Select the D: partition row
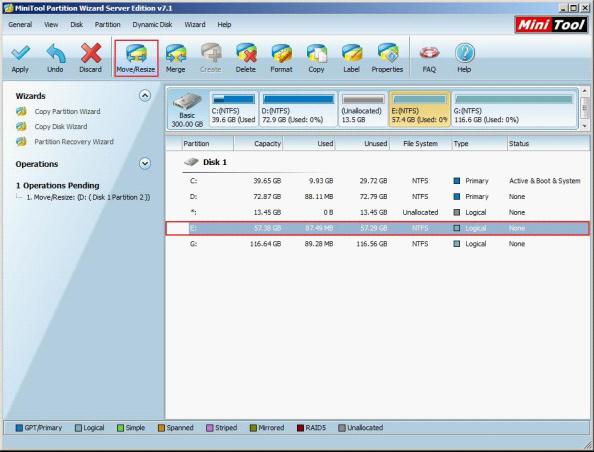The image size is (594, 452). tap(378, 197)
